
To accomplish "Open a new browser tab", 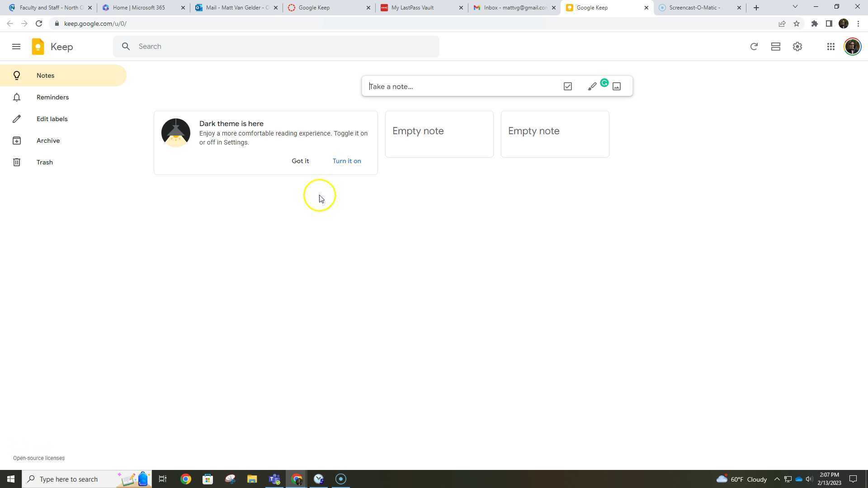I will coord(756,8).
